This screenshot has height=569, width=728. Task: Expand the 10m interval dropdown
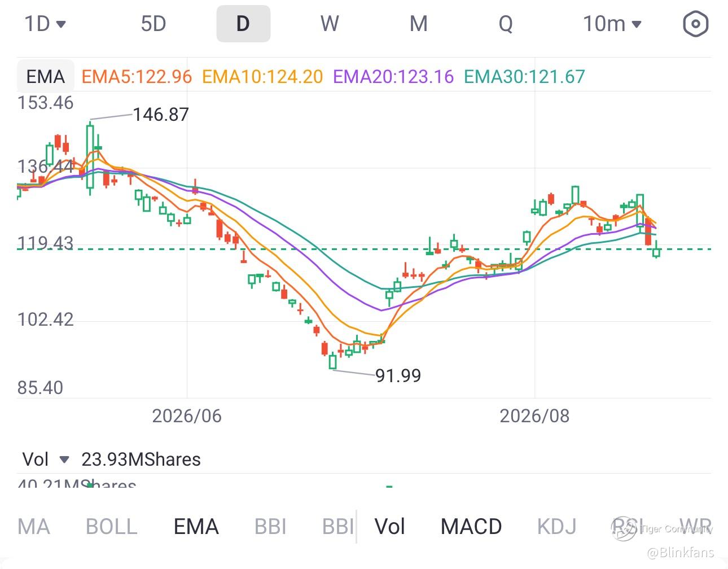coord(612,24)
